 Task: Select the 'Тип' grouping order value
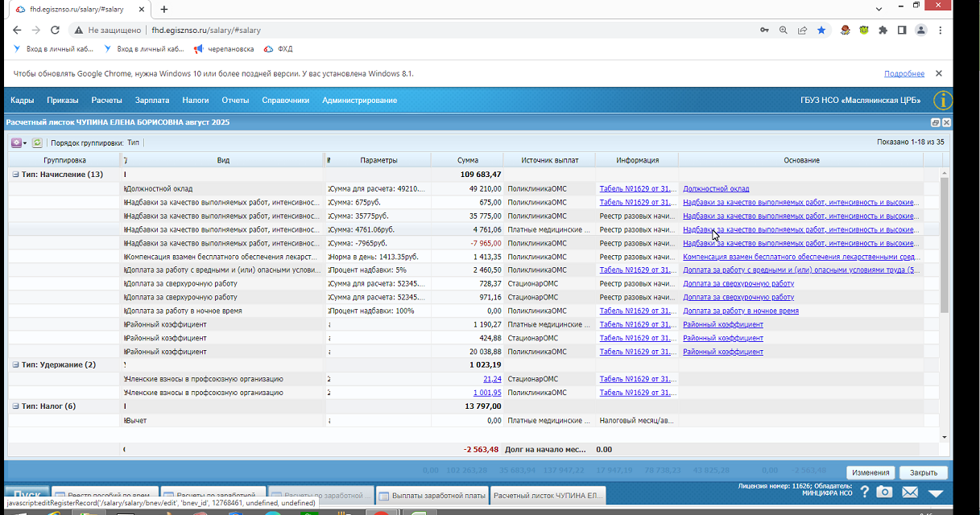coord(134,142)
